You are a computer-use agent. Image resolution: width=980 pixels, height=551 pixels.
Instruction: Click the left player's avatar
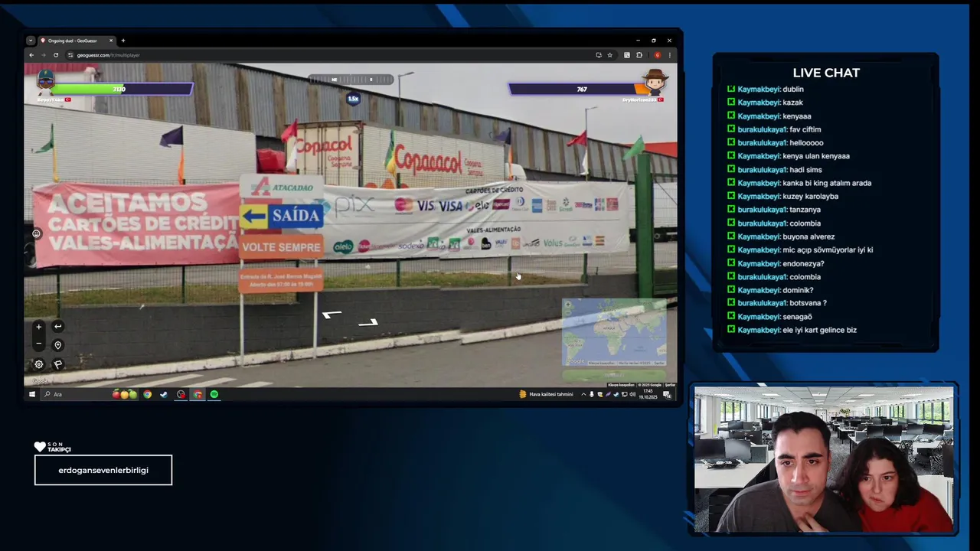46,81
